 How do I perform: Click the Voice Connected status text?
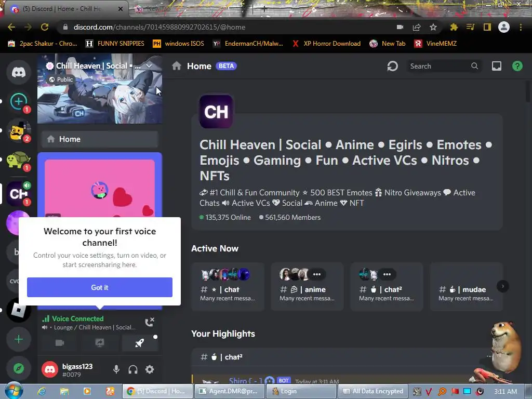(78, 318)
